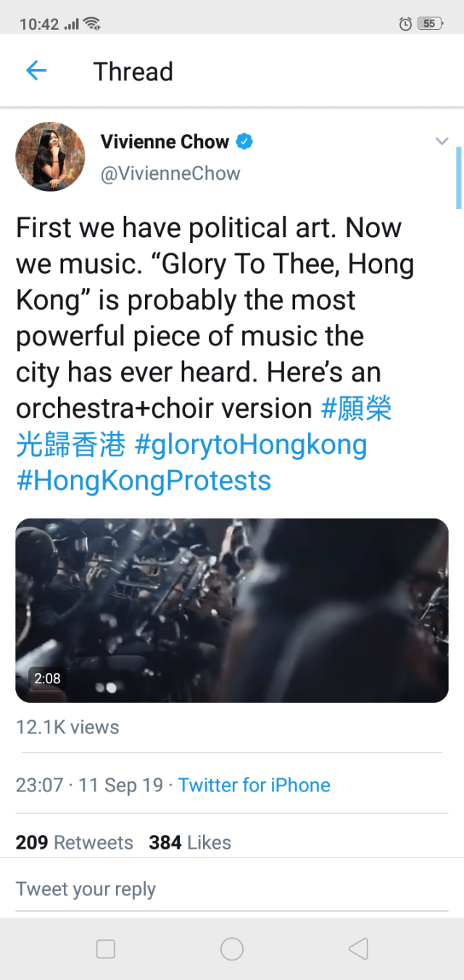Screen dimensions: 464x980
Task: Tap the Wi-Fi signal icon
Action: pyautogui.click(x=92, y=24)
